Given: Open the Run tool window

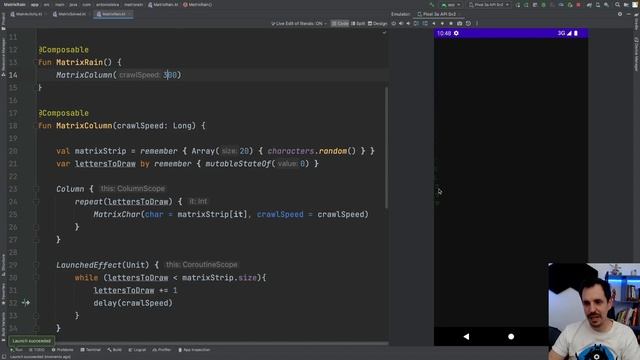Looking at the screenshot, I should tap(16, 350).
